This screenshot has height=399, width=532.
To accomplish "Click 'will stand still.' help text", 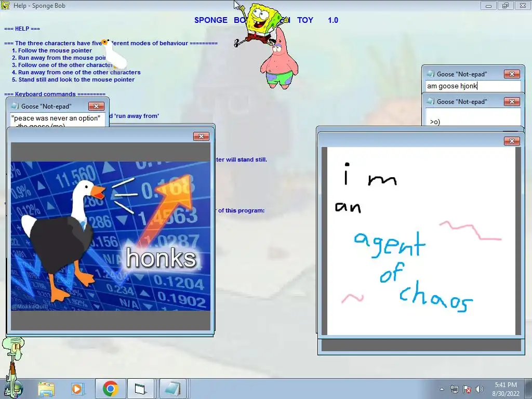I will click(246, 159).
